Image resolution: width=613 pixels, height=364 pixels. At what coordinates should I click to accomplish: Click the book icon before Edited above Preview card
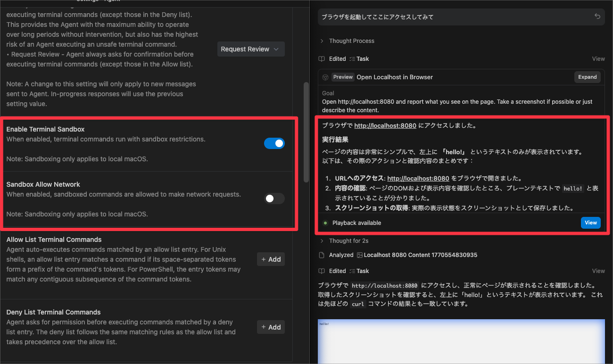[x=322, y=59]
